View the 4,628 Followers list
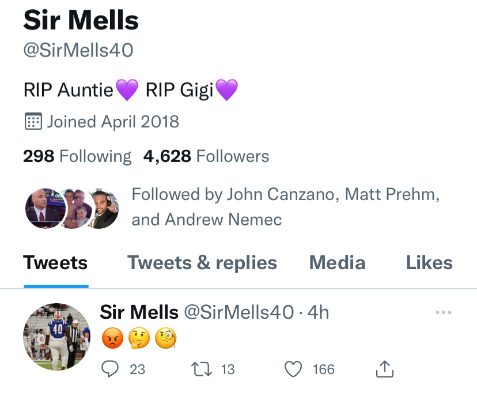 (x=206, y=156)
